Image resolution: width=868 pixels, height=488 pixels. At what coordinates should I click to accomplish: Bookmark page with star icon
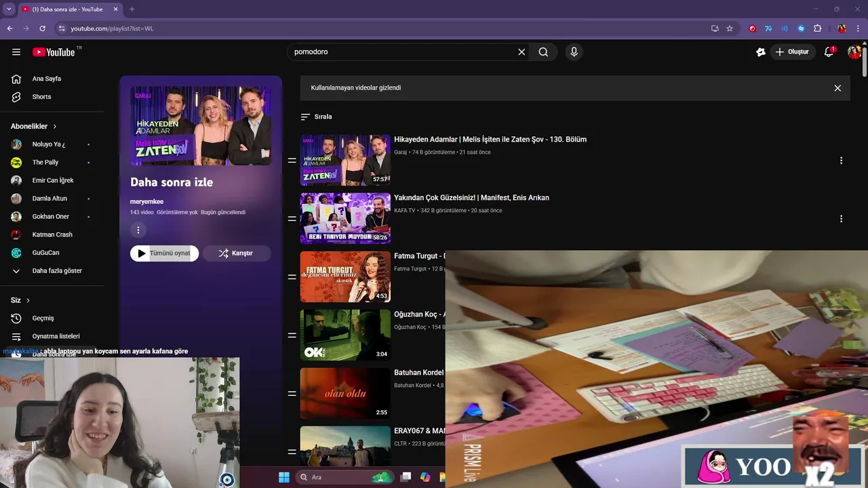[x=730, y=28]
